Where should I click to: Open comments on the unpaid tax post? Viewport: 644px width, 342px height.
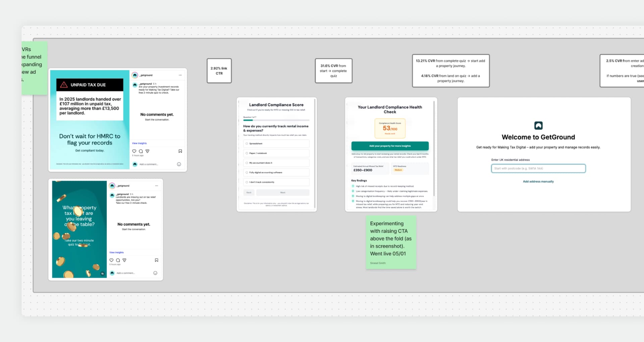(141, 151)
